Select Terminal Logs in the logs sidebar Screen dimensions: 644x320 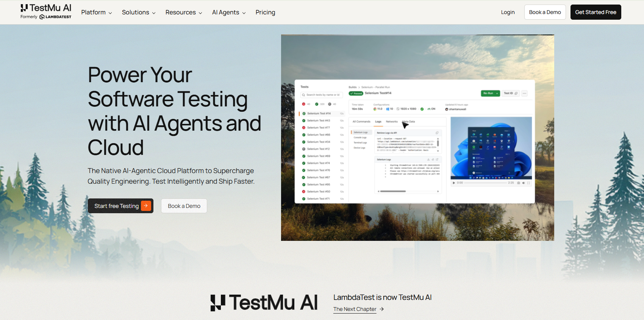(x=360, y=143)
